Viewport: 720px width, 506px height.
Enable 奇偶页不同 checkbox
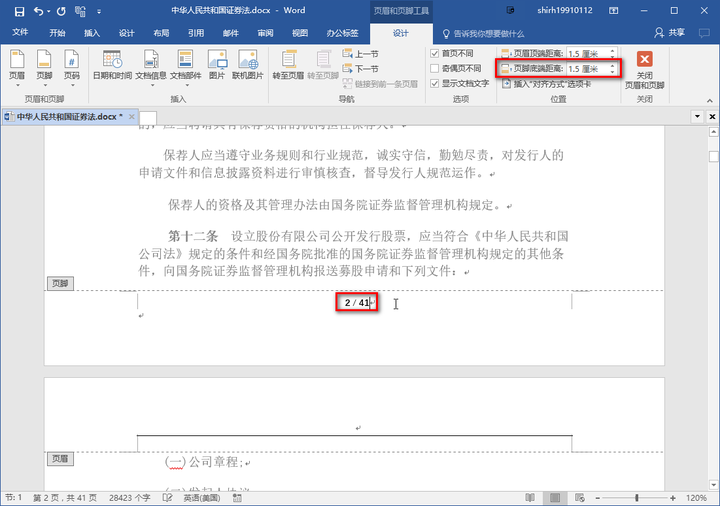434,68
